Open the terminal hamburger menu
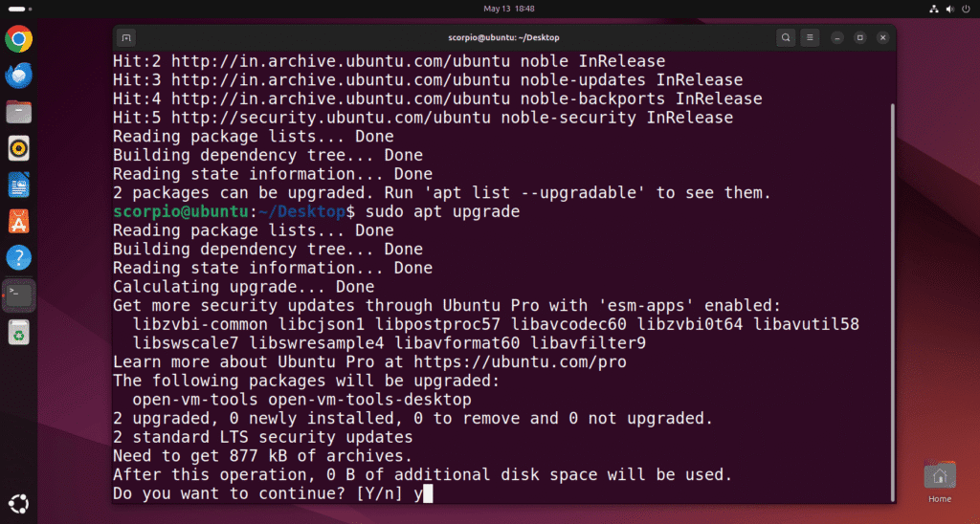The width and height of the screenshot is (980, 524). tap(810, 37)
